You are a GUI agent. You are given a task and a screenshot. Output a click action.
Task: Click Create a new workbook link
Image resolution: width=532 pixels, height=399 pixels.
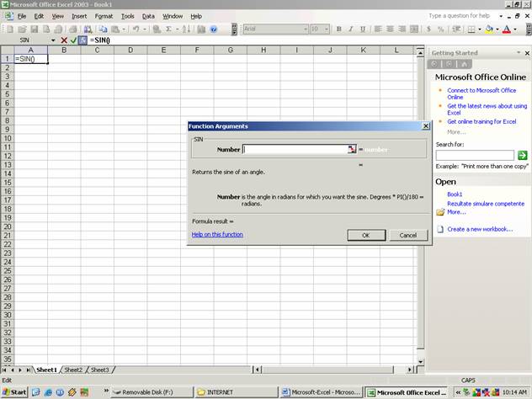point(480,229)
